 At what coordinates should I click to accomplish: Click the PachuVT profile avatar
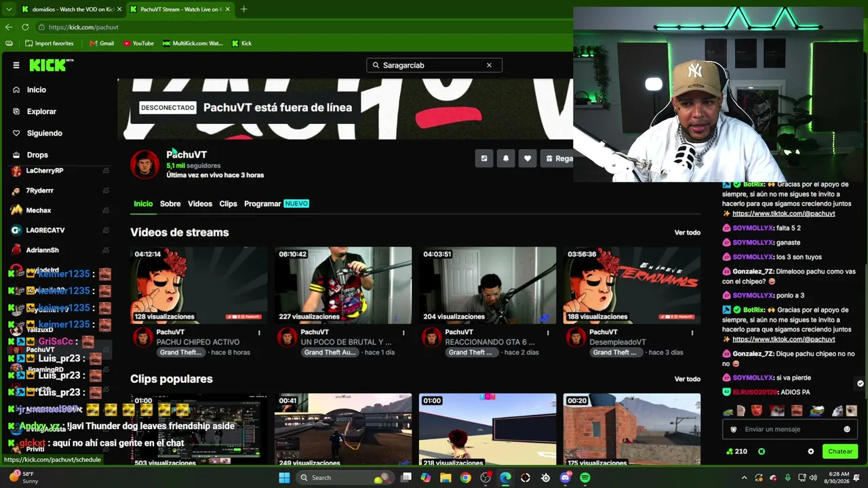(x=144, y=165)
